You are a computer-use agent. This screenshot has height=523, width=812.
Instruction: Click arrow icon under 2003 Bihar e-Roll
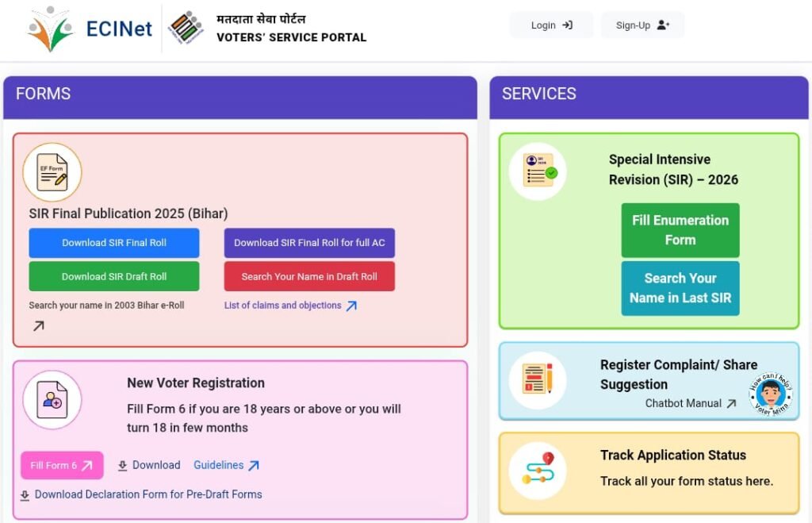(38, 325)
